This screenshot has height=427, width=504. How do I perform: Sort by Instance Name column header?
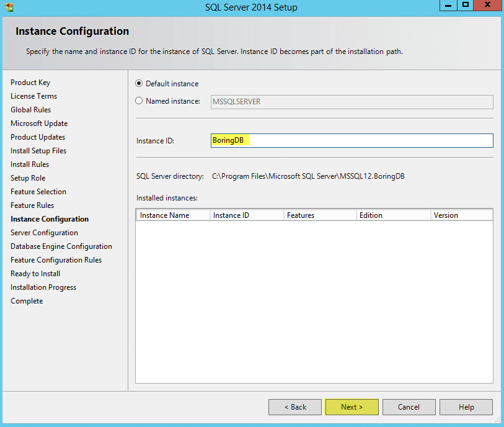point(173,215)
